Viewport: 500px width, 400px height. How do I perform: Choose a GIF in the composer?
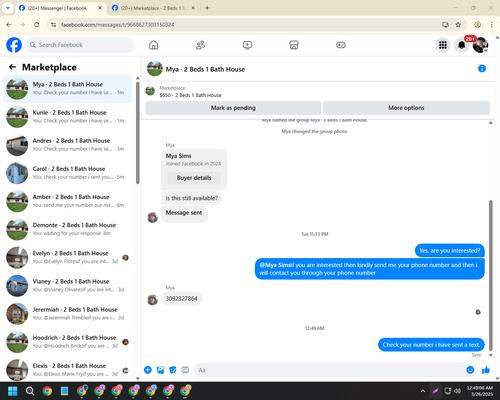click(185, 370)
